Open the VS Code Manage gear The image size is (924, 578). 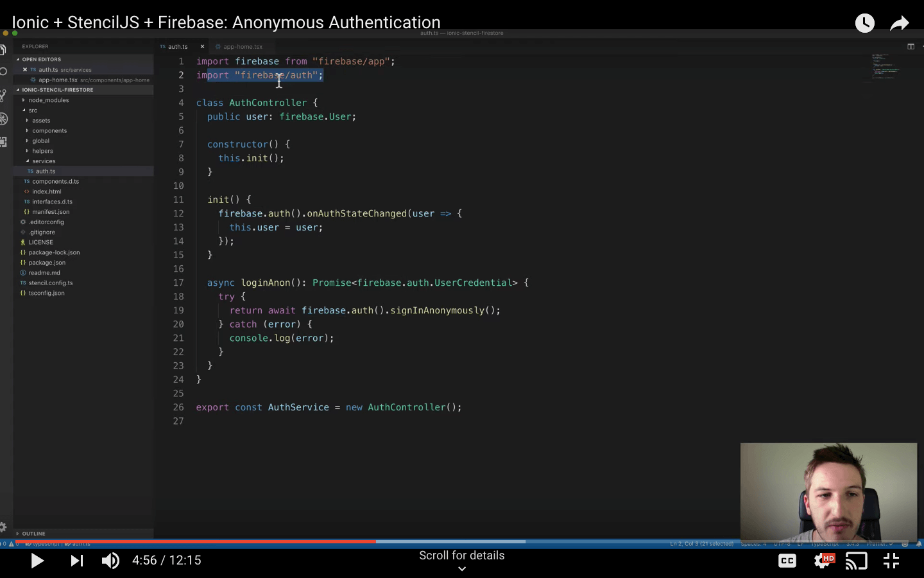[x=3, y=527]
